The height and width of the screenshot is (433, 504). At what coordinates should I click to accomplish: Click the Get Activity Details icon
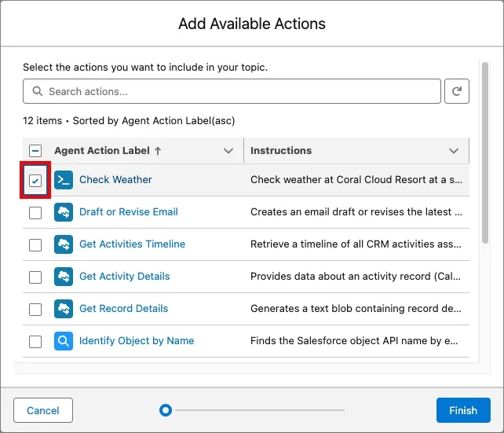[x=64, y=277]
